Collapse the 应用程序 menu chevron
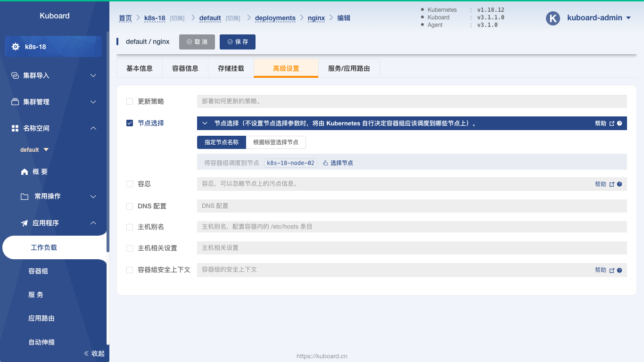Screen dimensions: 644x362 [93, 223]
